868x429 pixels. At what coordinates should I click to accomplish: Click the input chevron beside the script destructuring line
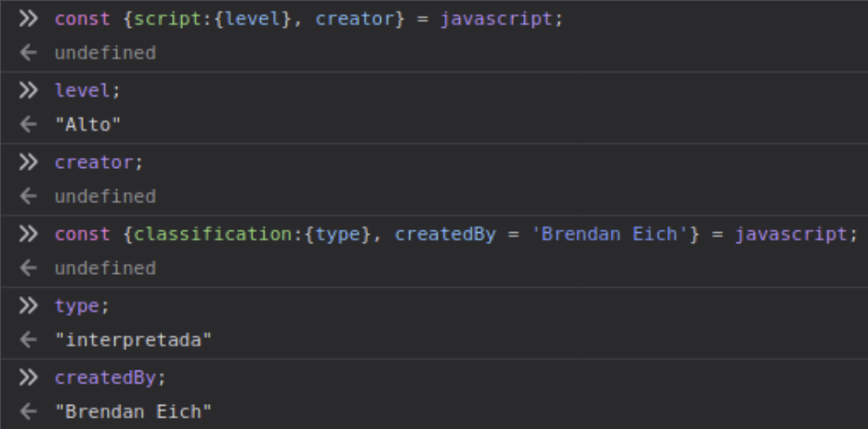(28, 19)
